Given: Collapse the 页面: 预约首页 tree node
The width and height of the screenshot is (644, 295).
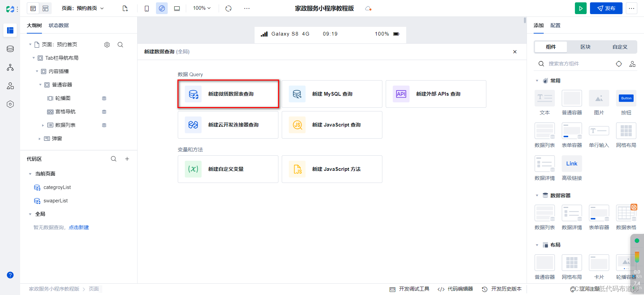Looking at the screenshot, I should coord(30,44).
